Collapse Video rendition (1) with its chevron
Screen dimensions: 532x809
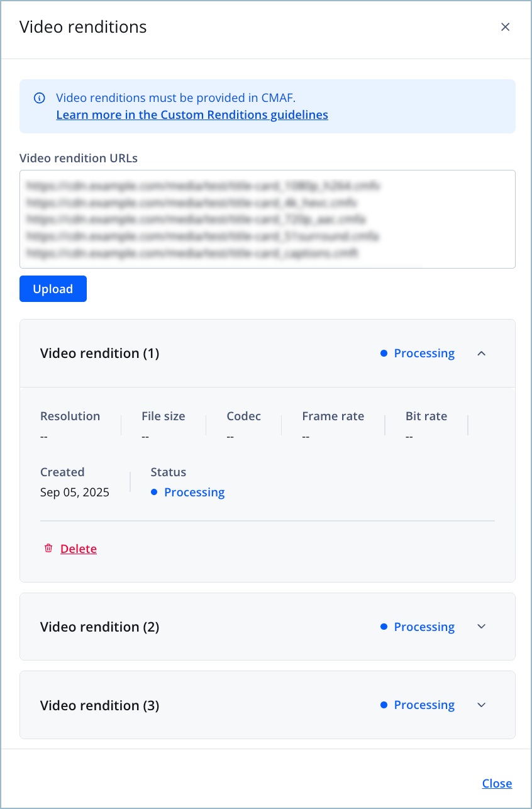click(x=482, y=354)
